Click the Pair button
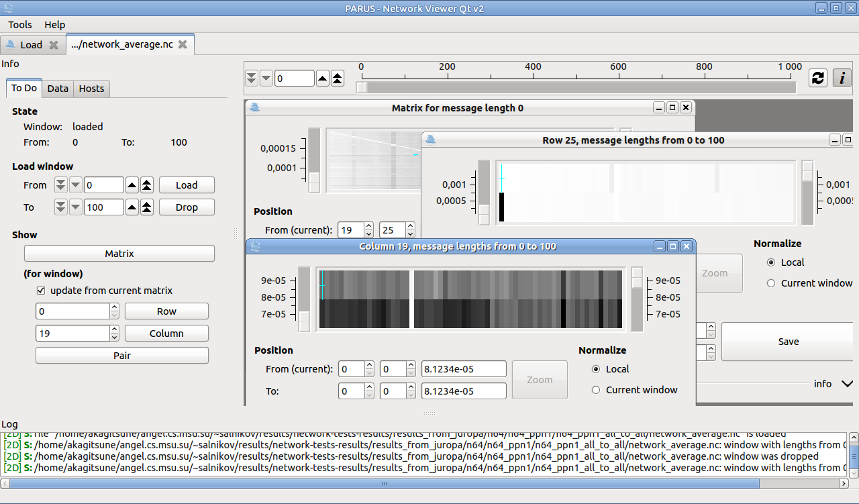859x504 pixels. (x=121, y=356)
